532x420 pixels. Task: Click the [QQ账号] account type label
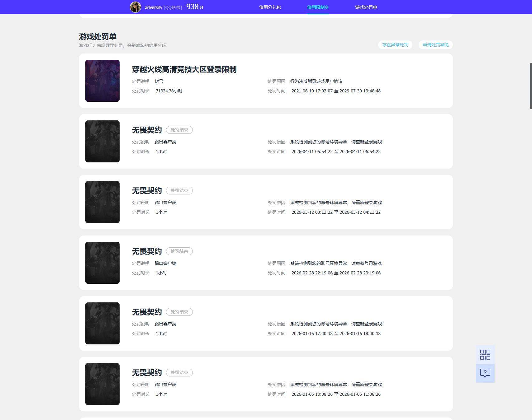[173, 7]
